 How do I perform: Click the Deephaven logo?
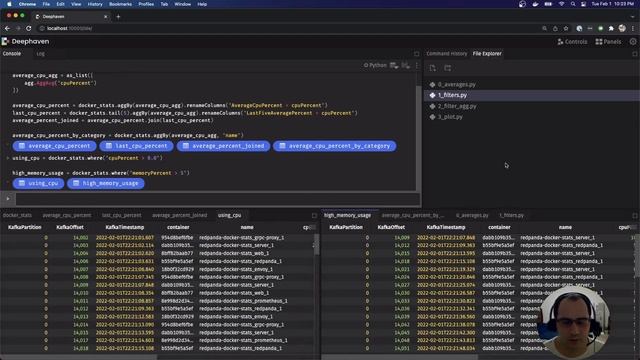pos(25,41)
